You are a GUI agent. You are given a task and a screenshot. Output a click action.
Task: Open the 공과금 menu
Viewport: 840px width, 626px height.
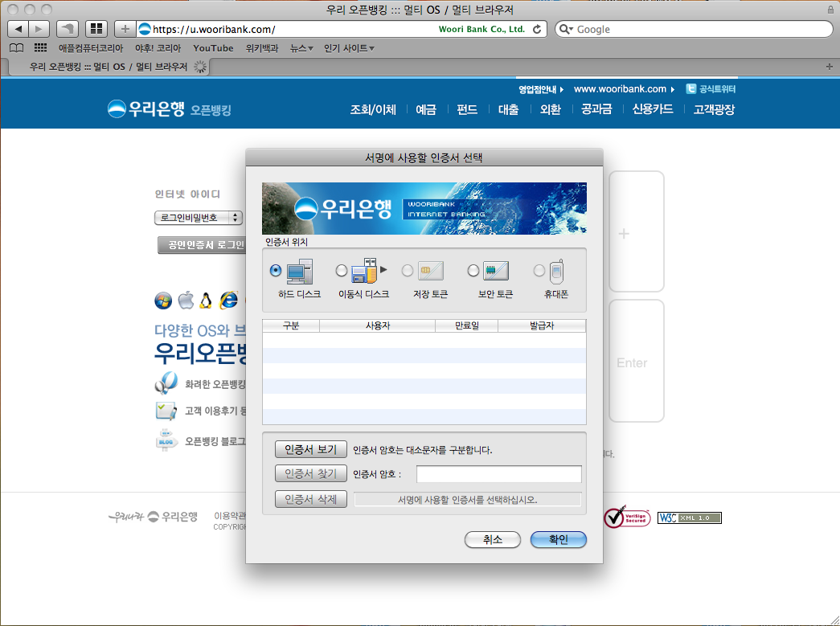[x=596, y=109]
